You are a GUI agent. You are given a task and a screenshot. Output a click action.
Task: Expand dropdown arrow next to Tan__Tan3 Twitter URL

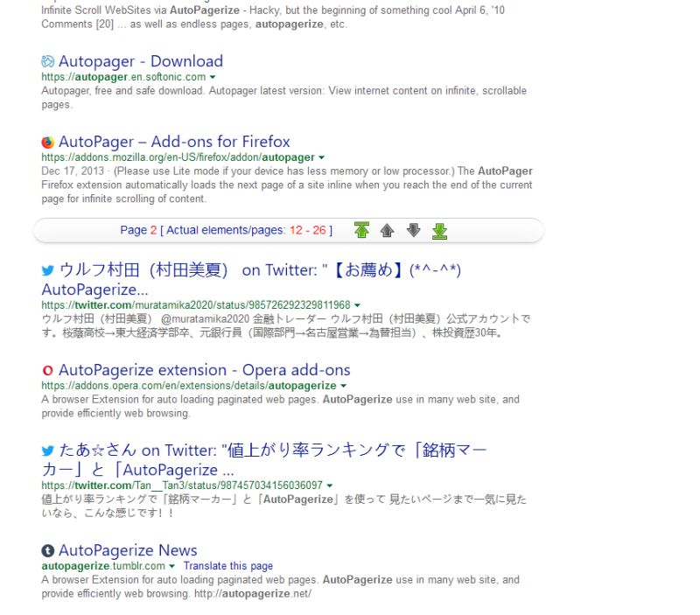coord(330,486)
